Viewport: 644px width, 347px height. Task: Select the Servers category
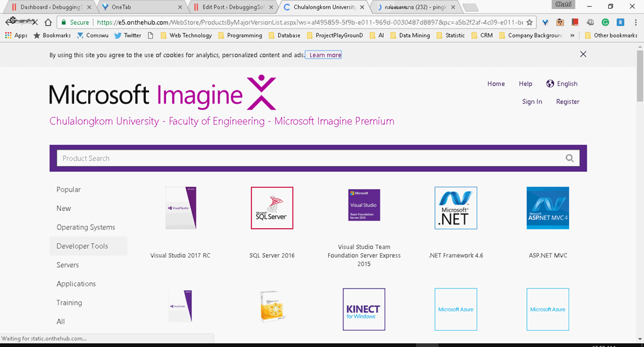click(x=67, y=265)
